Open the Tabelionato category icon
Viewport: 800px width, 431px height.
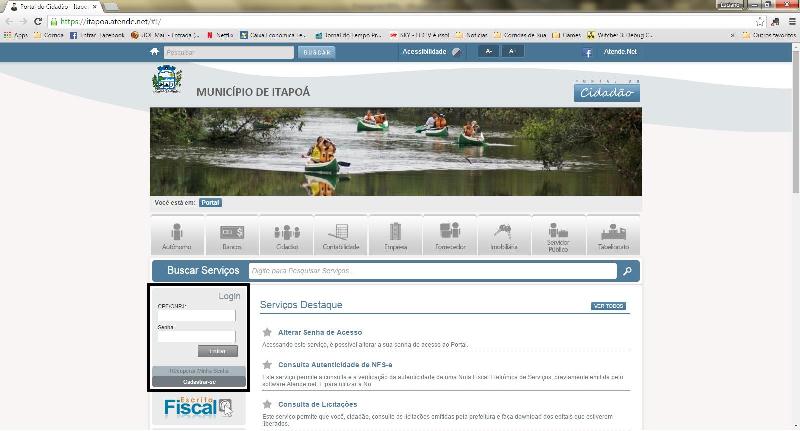(x=613, y=235)
